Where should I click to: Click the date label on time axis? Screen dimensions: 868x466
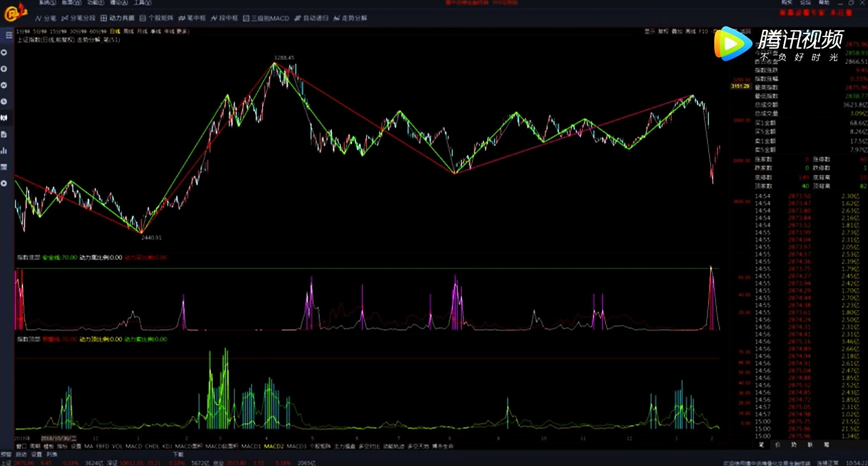click(x=58, y=438)
